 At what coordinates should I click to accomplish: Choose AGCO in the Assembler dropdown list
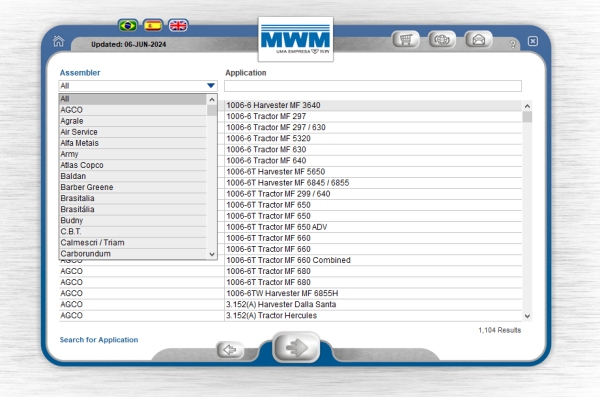point(133,110)
